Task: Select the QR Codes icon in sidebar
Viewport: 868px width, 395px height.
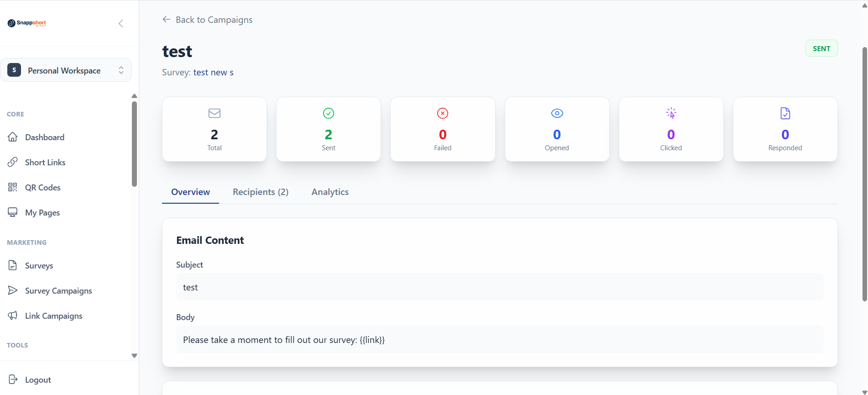Action: pyautogui.click(x=13, y=187)
